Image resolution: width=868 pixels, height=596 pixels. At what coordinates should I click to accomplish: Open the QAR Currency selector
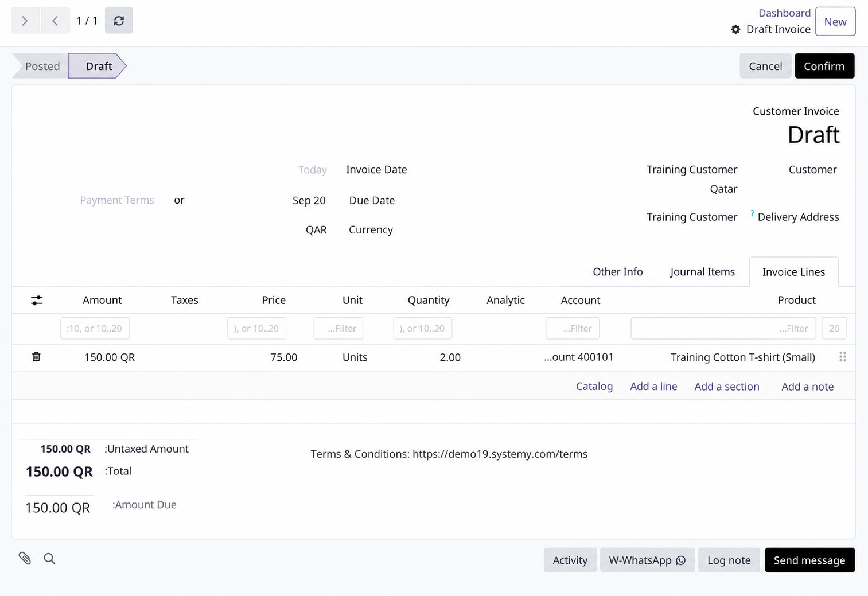pyautogui.click(x=316, y=229)
